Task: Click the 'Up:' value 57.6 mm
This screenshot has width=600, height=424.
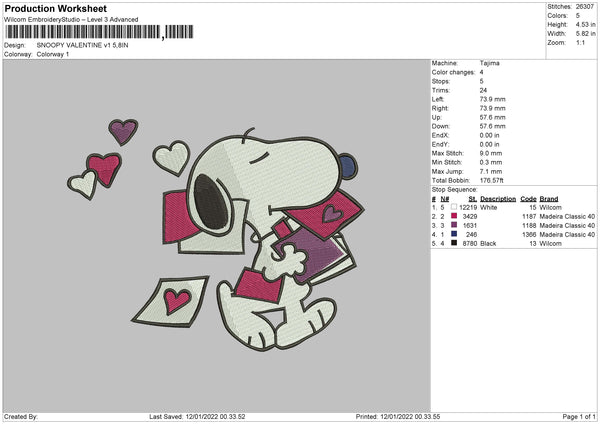Action: [492, 117]
